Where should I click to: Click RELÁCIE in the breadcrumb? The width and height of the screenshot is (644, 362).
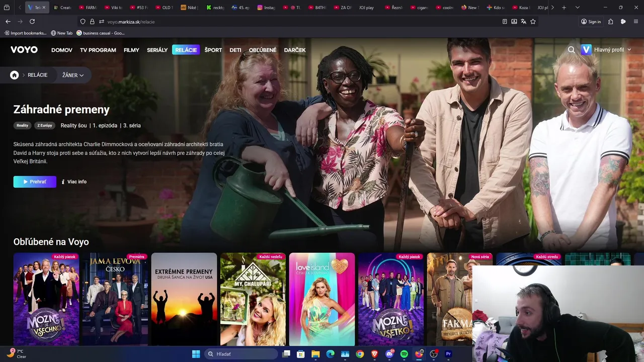pos(38,75)
